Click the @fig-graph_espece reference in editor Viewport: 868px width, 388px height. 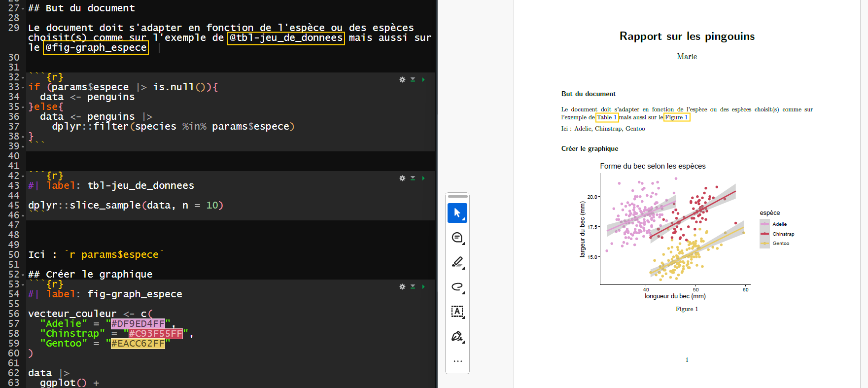click(x=96, y=48)
